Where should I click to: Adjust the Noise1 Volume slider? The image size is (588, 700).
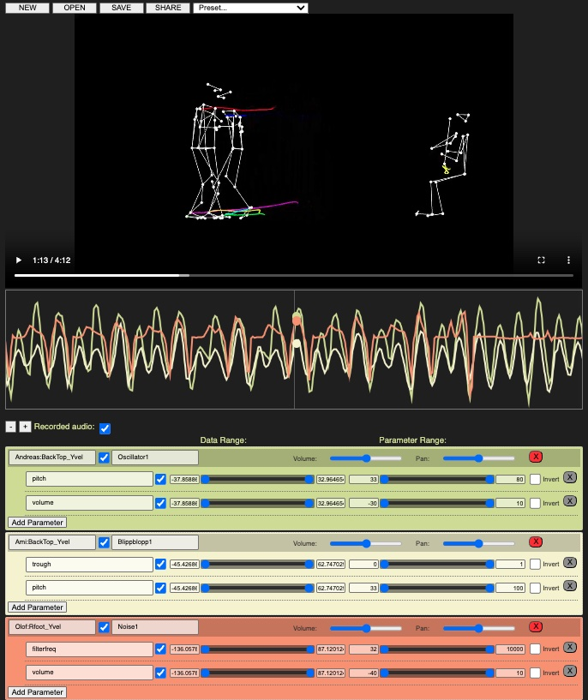tap(367, 627)
